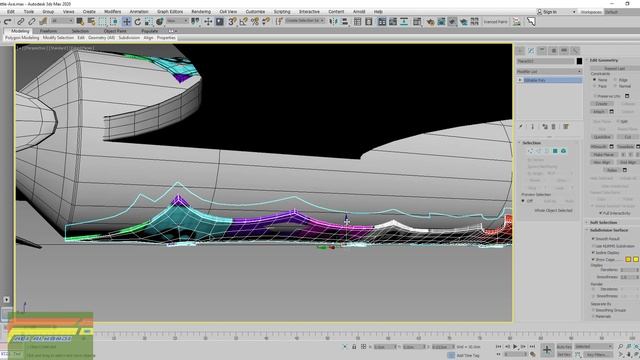Open the Workspaces dropdown
Viewport: 640px width, 360px height.
(622, 12)
